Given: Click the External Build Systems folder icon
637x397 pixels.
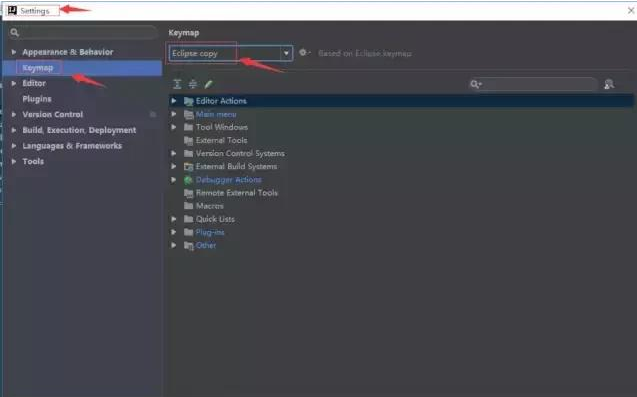Looking at the screenshot, I should click(188, 167).
